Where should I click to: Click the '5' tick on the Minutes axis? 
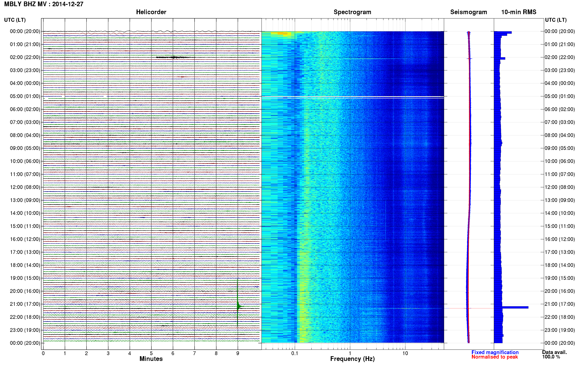pos(151,353)
